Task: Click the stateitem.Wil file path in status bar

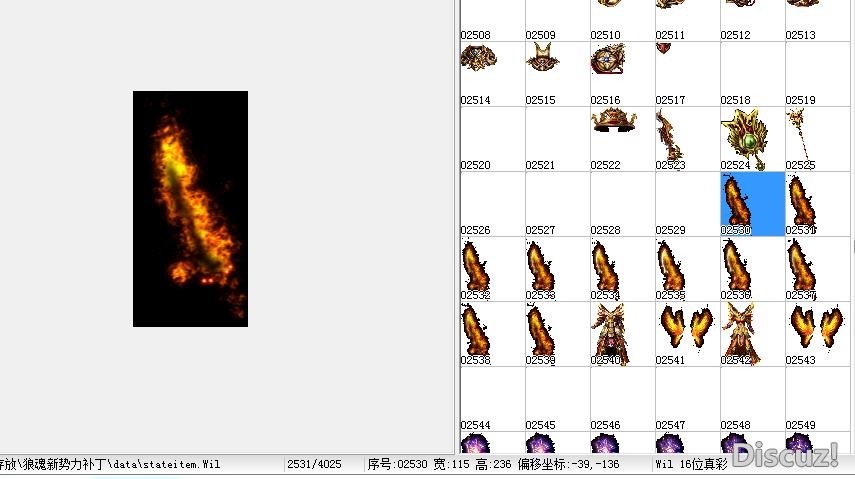Action: (x=110, y=464)
